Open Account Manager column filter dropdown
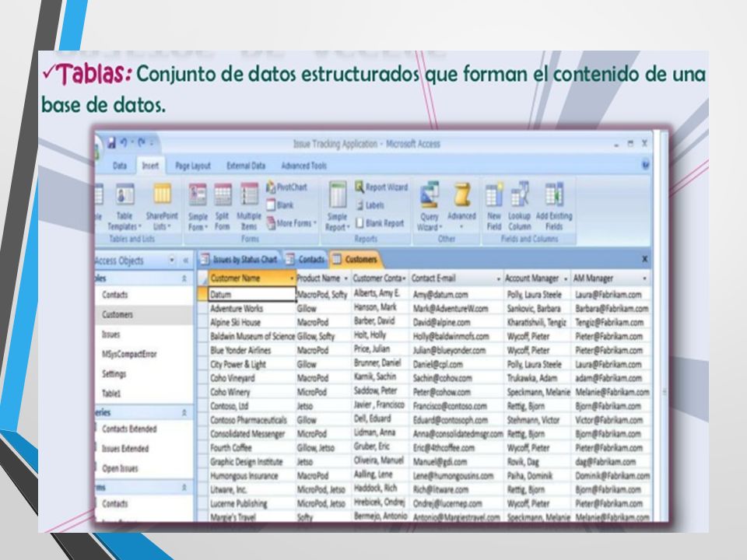Image resolution: width=747 pixels, height=560 pixels. click(x=566, y=278)
